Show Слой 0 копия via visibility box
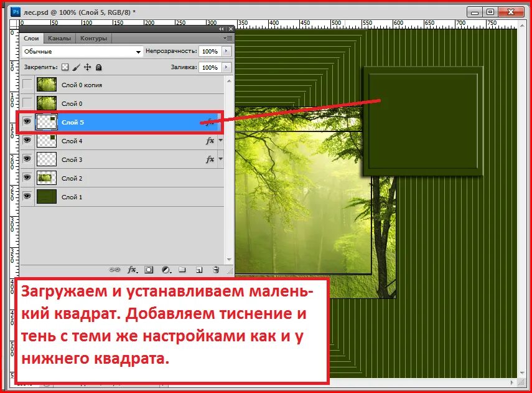The height and width of the screenshot is (393, 532). (x=27, y=84)
